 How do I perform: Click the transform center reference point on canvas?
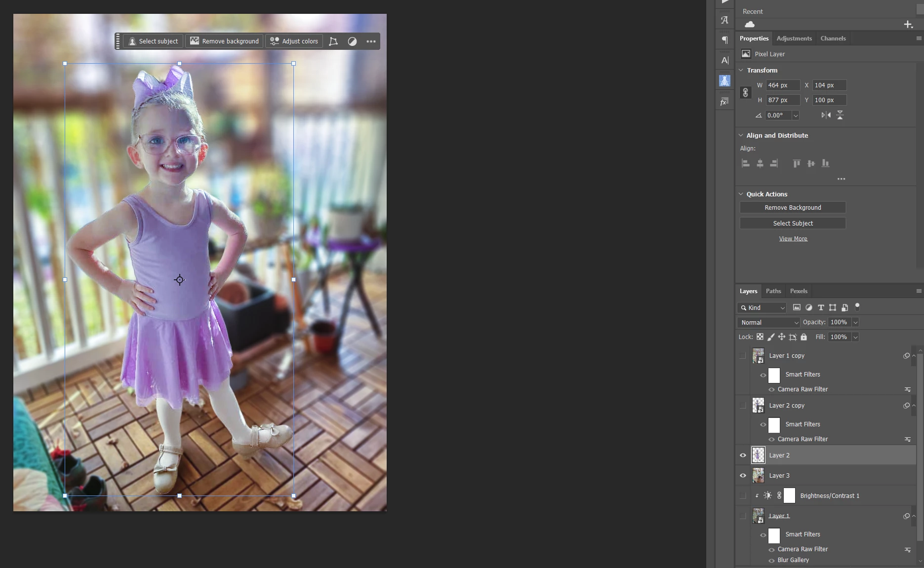pyautogui.click(x=180, y=280)
